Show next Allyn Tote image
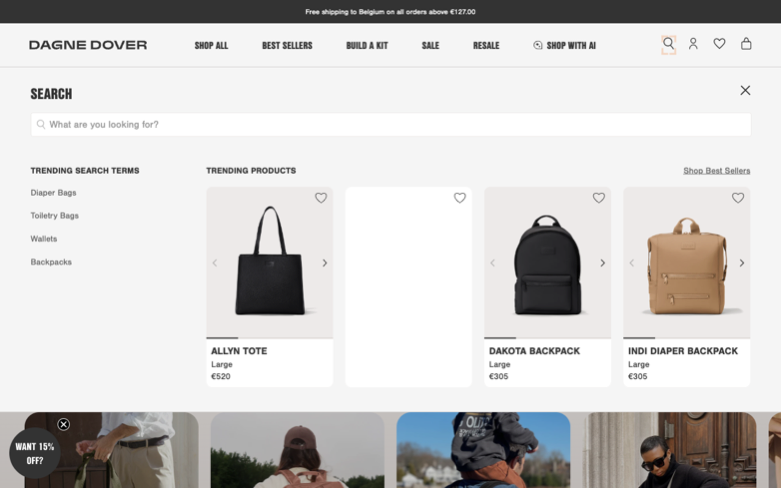781x488 pixels. pos(325,263)
